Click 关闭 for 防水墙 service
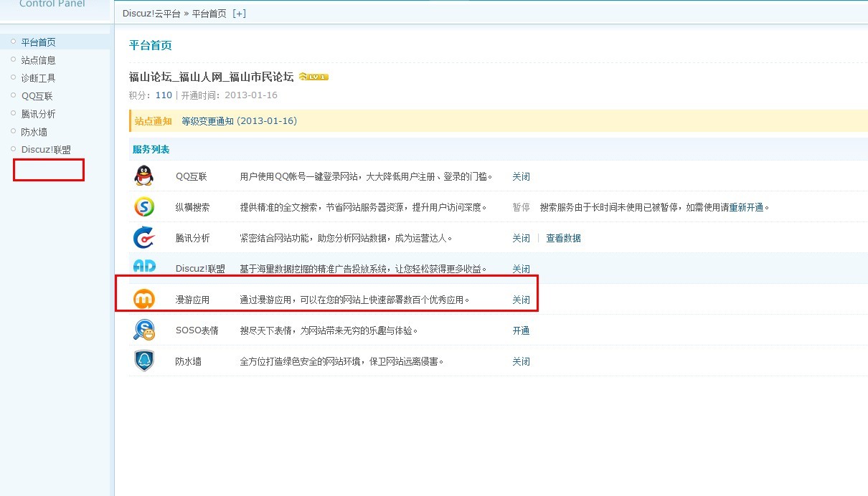 pos(521,361)
